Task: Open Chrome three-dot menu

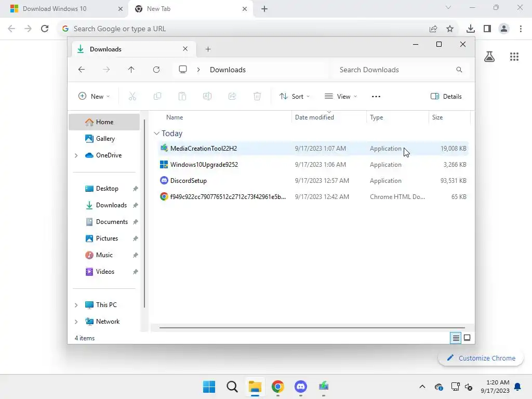Action: pos(521,29)
